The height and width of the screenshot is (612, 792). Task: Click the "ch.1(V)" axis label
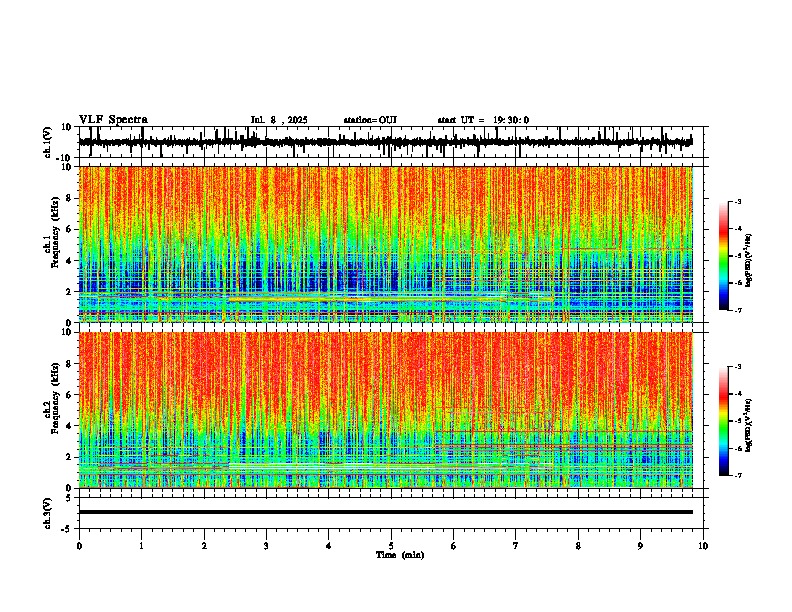click(48, 142)
